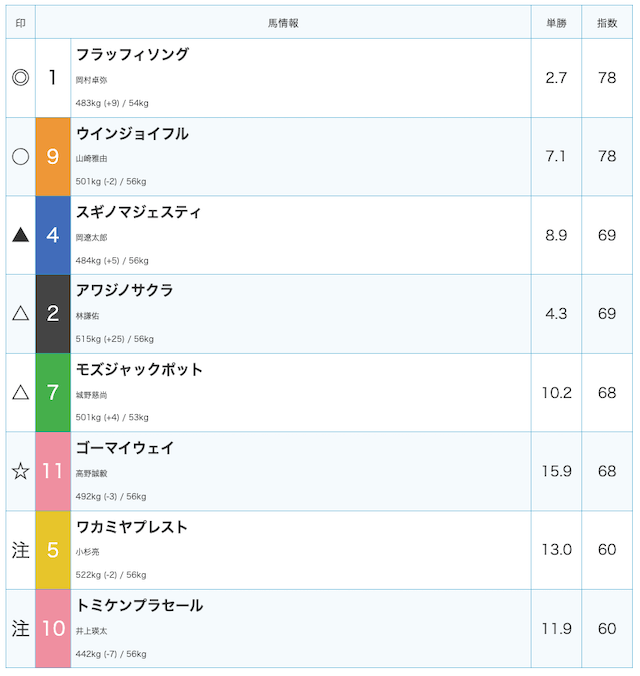The width and height of the screenshot is (640, 676).
Task: Sort by the 指数 column header
Action: (607, 23)
